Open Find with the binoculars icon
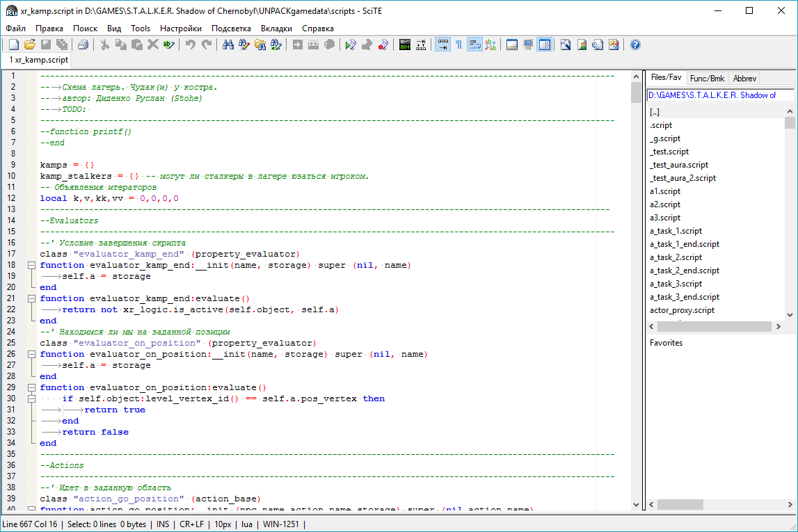Viewport: 798px width, 532px height. (x=228, y=45)
